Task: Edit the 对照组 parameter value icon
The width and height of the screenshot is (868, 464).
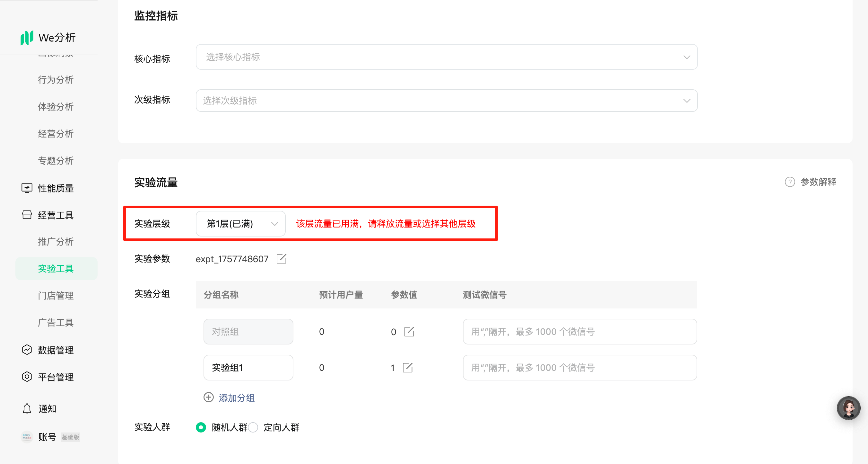Action: pos(409,332)
